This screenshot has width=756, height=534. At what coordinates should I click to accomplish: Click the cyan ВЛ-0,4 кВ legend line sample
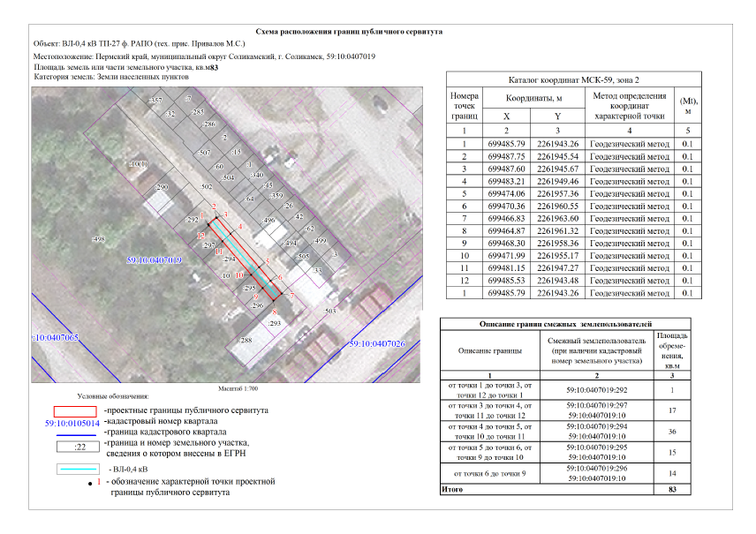click(78, 470)
